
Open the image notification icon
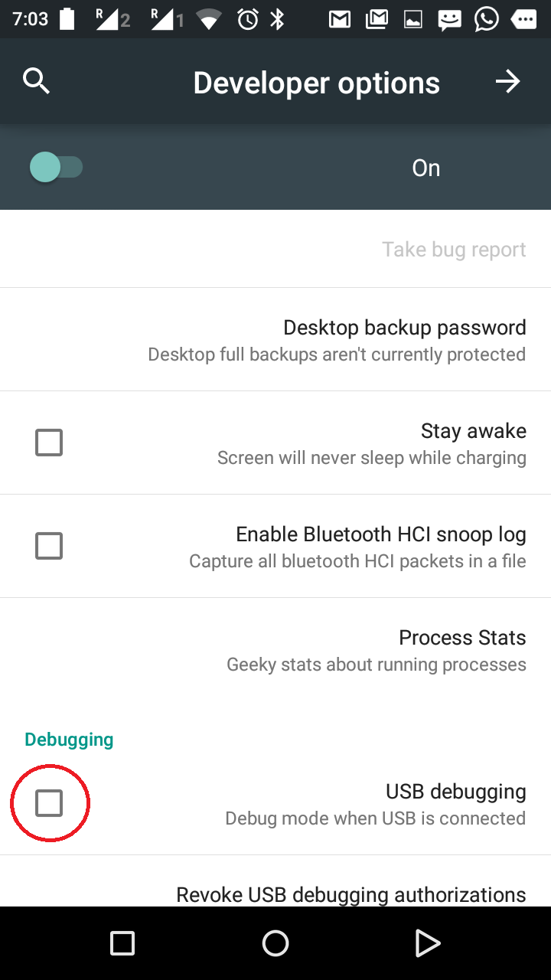pyautogui.click(x=413, y=20)
